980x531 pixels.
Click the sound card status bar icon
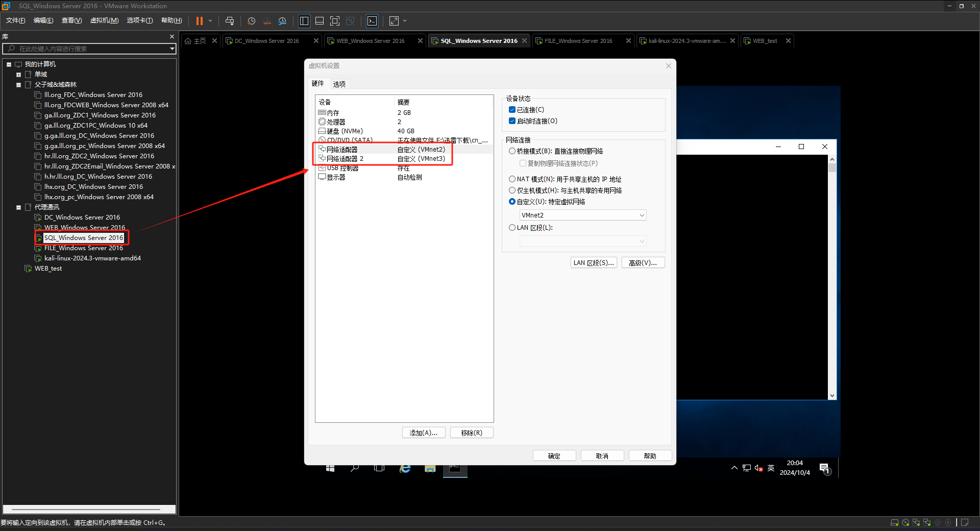(x=938, y=522)
